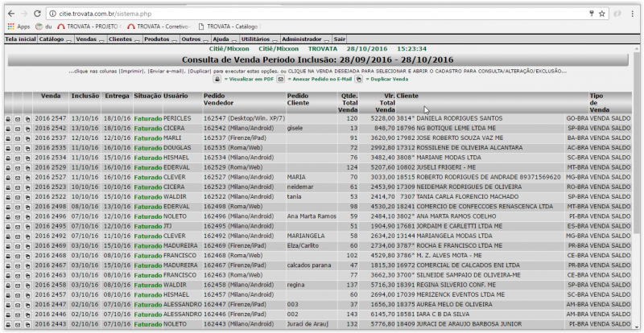Viewport: 644px width, 333px height.
Task: Bookmark this page with star icon
Action: pyautogui.click(x=602, y=14)
